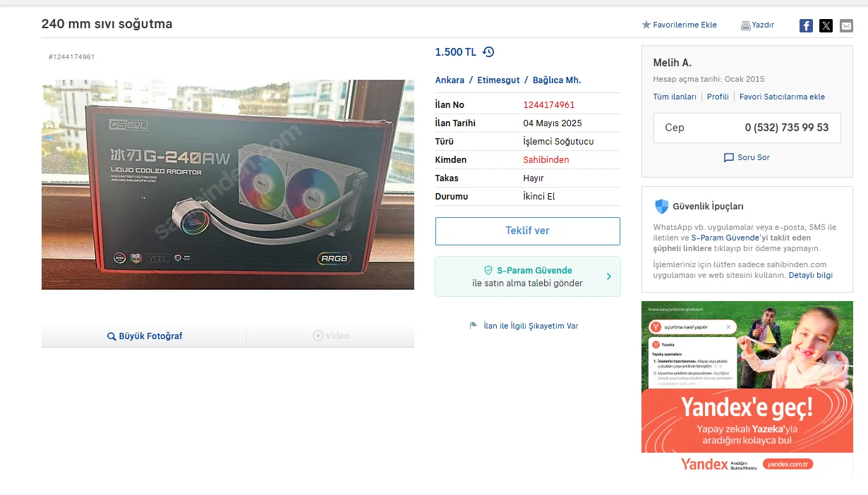868x495 pixels.
Task: Click Favori Satıcılarıma ekle link
Action: (782, 97)
